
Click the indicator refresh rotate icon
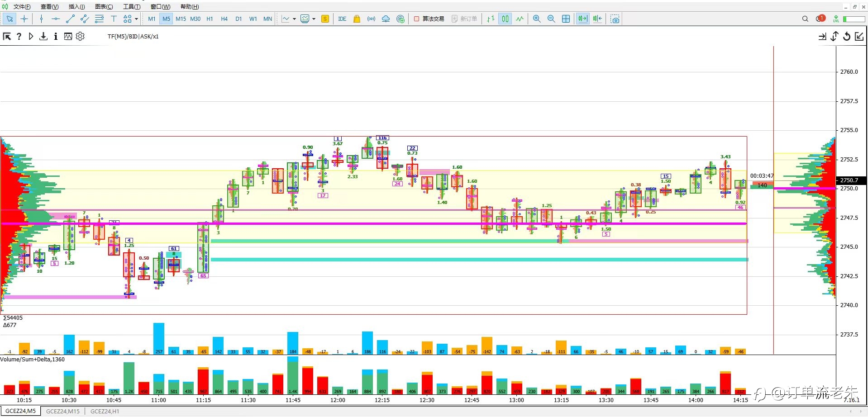click(x=847, y=37)
